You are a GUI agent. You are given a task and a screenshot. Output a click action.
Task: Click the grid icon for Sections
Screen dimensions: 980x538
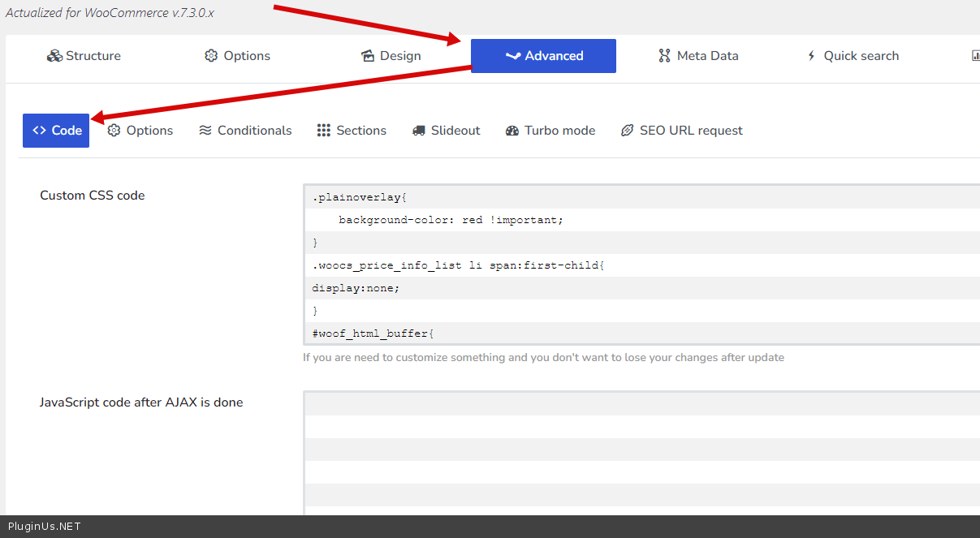coord(324,131)
